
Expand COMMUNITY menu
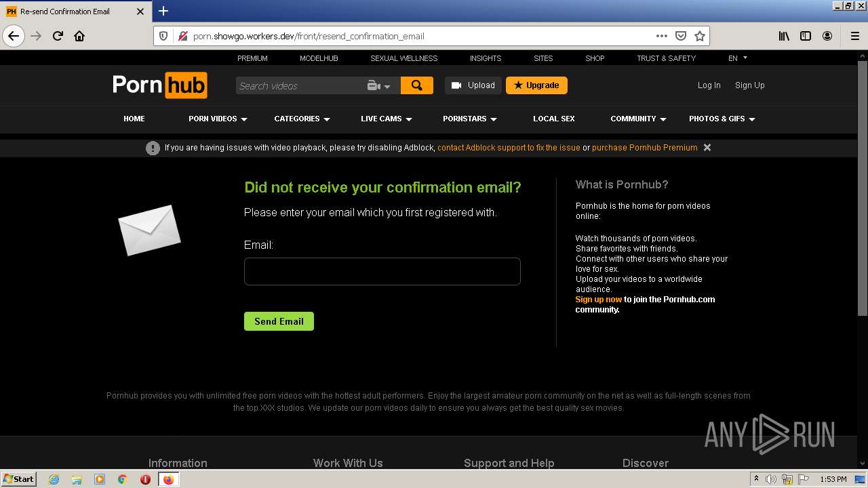[x=638, y=119]
